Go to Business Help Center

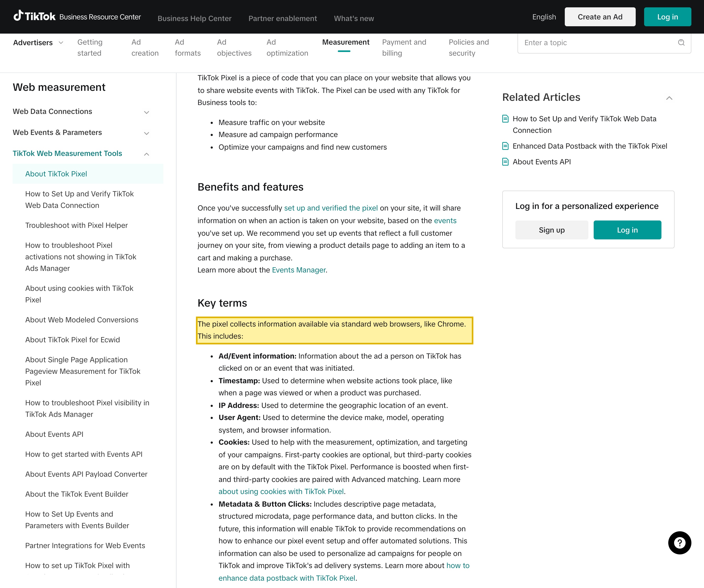[x=194, y=18]
